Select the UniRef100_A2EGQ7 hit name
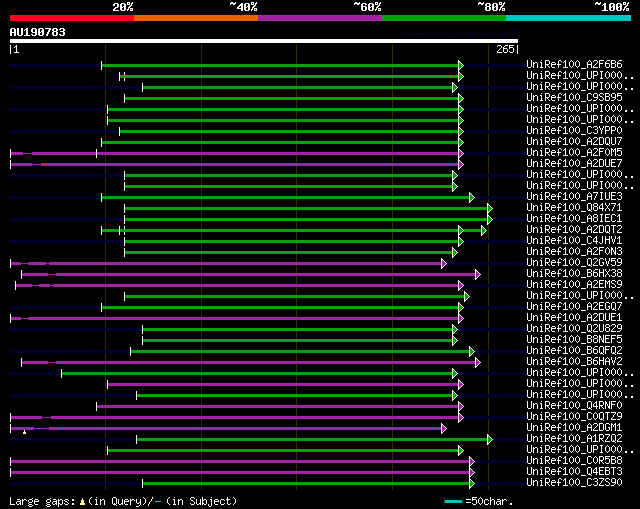 coord(574,307)
